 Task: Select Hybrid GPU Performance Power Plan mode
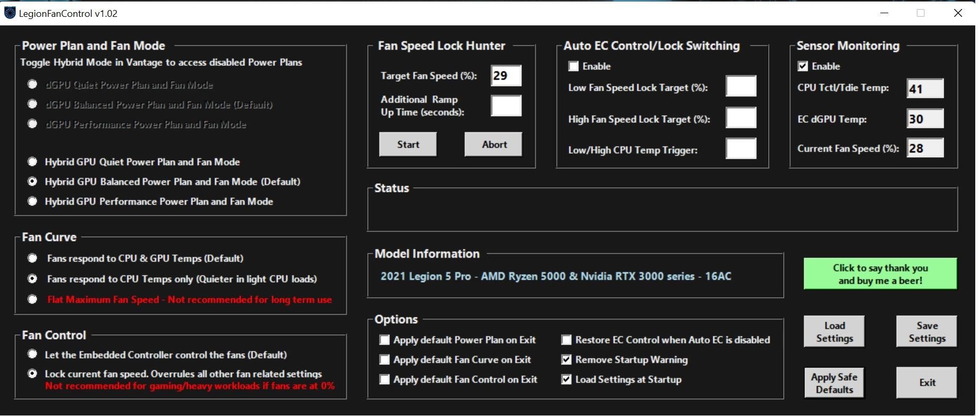click(33, 201)
